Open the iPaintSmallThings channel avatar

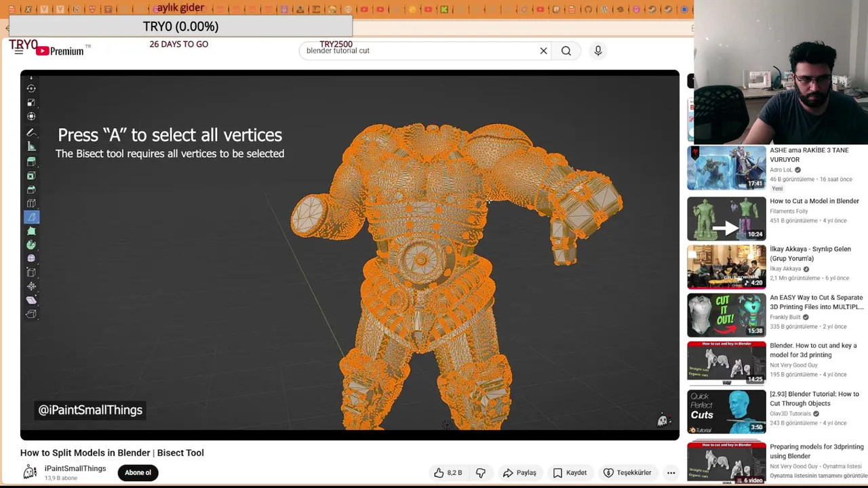click(x=30, y=472)
